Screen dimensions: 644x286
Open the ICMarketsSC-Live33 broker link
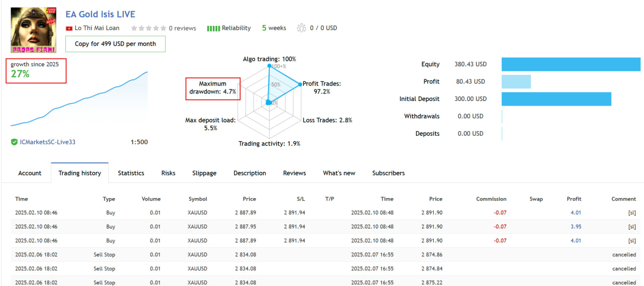tap(47, 142)
